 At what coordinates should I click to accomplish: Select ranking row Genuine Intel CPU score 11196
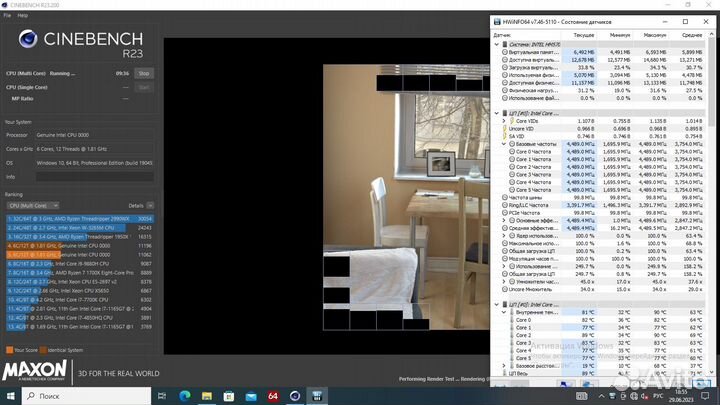coord(80,246)
